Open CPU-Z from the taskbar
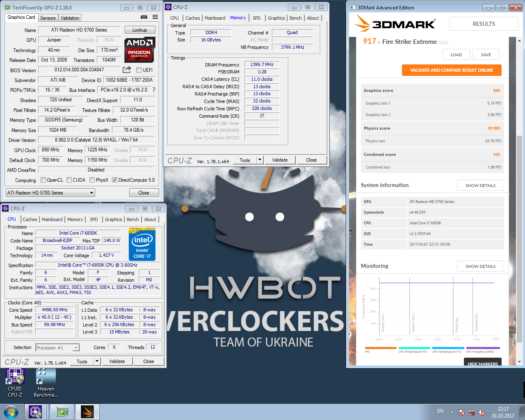Viewport: 525px width, 420px height. click(36, 412)
